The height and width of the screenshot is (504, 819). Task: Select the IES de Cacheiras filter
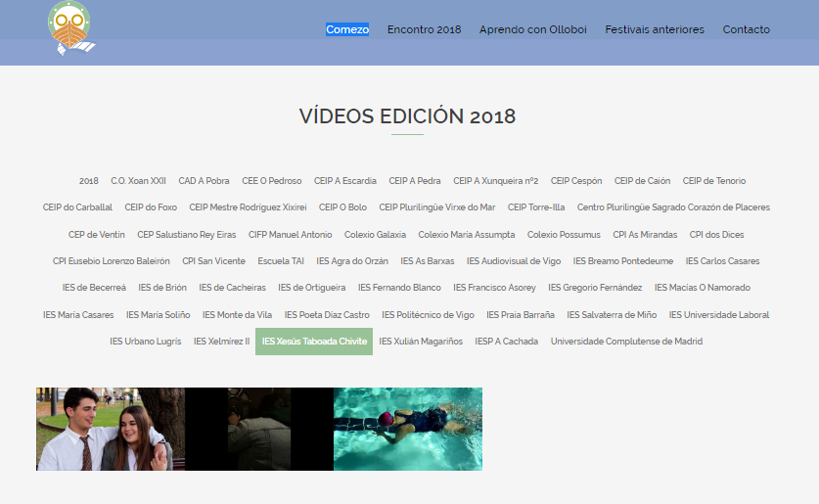(233, 288)
